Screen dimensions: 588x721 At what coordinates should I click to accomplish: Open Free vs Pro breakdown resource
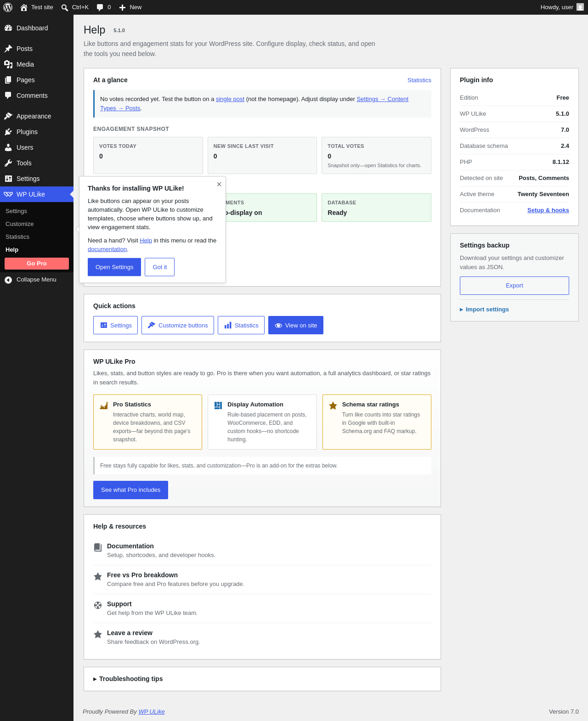pyautogui.click(x=262, y=580)
